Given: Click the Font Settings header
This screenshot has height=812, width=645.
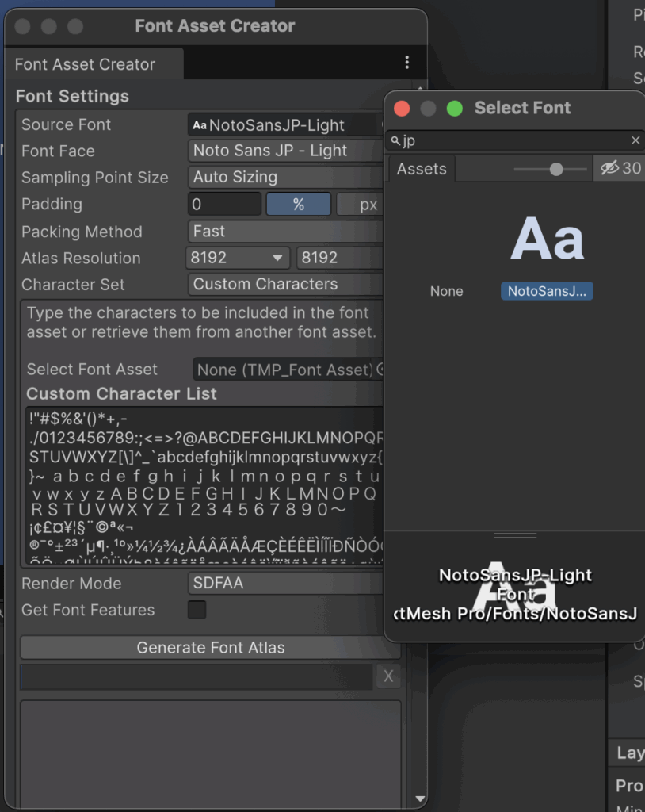Looking at the screenshot, I should [x=72, y=96].
